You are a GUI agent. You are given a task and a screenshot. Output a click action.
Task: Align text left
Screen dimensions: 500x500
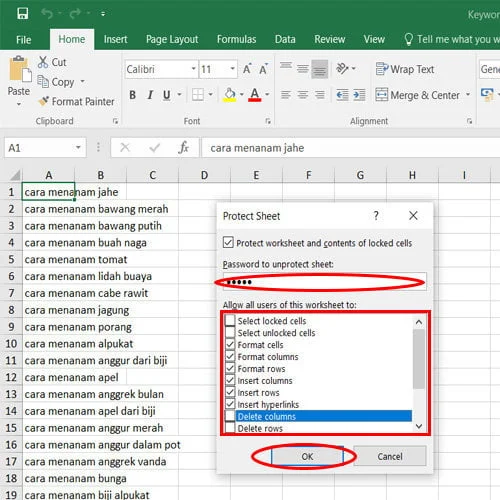coord(286,95)
